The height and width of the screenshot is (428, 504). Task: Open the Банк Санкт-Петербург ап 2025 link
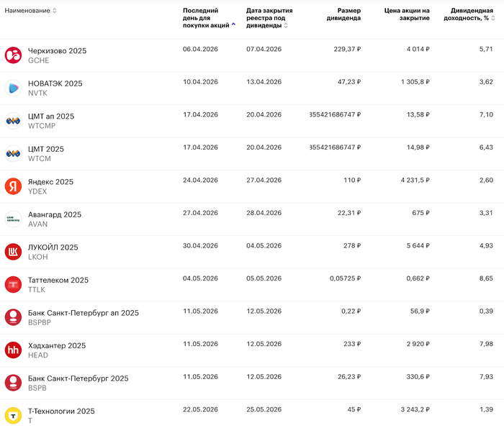coord(83,313)
